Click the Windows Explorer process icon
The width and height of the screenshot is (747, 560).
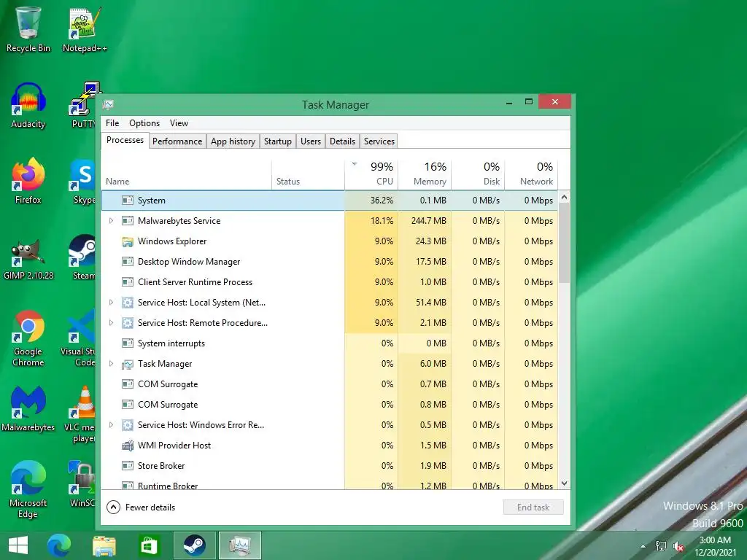pos(127,241)
